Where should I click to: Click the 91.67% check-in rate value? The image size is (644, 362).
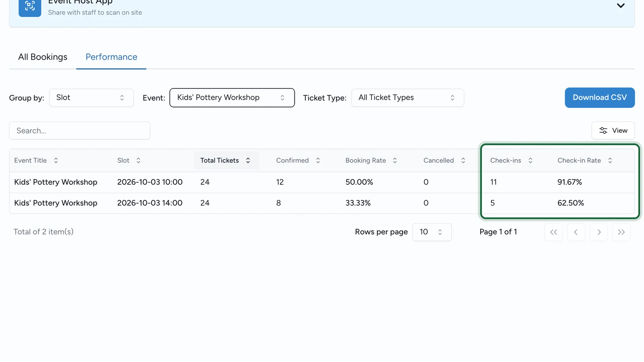[570, 182]
